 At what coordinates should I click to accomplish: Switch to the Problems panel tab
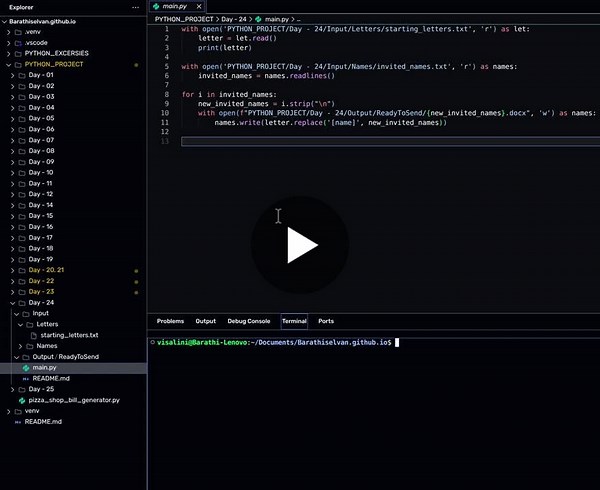[x=170, y=321]
